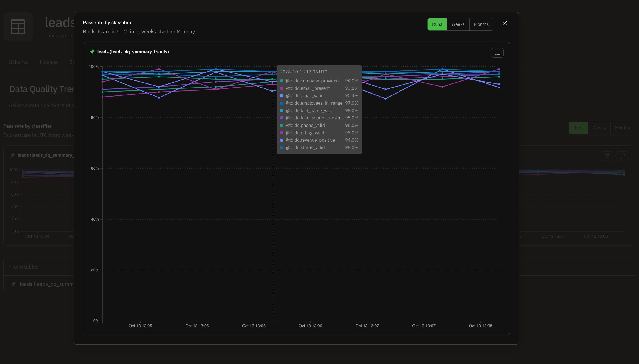
Task: Close the Pass rate by classifier dialog
Action: [505, 23]
